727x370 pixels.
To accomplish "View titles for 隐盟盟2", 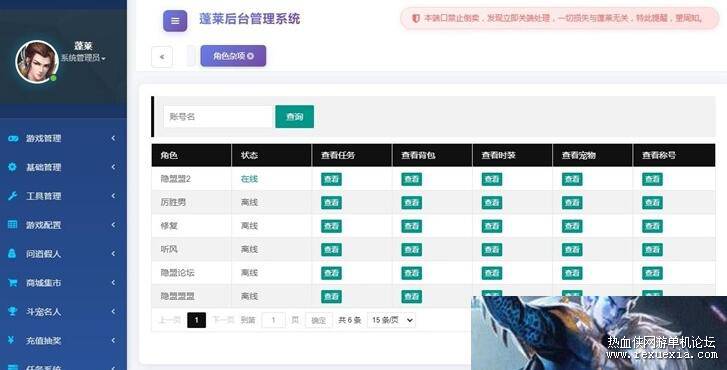I will point(652,179).
